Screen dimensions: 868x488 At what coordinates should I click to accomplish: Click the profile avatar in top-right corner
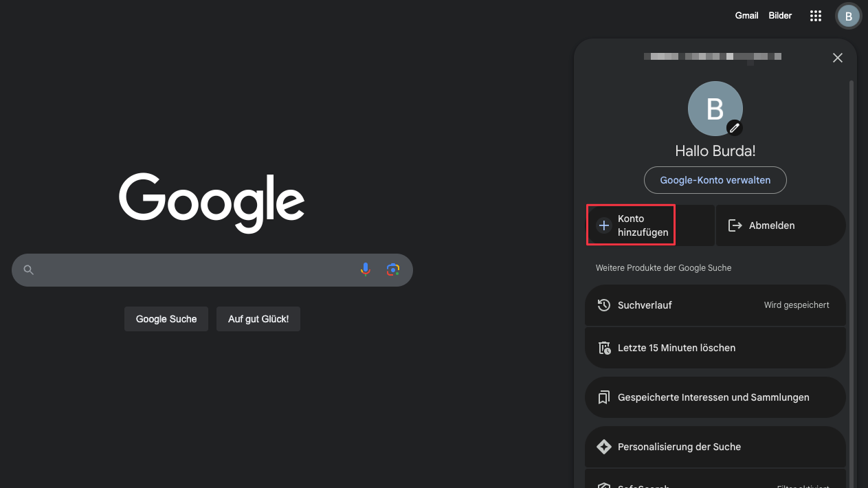click(x=848, y=16)
